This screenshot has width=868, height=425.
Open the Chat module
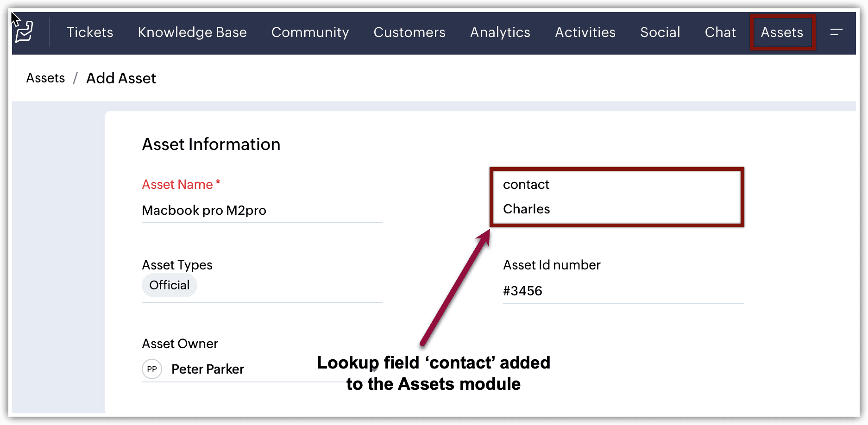(720, 32)
